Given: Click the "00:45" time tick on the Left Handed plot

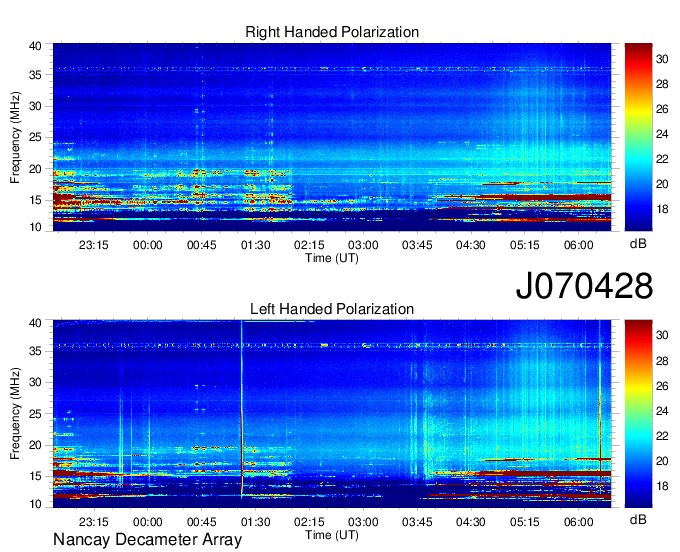Looking at the screenshot, I should [x=202, y=522].
